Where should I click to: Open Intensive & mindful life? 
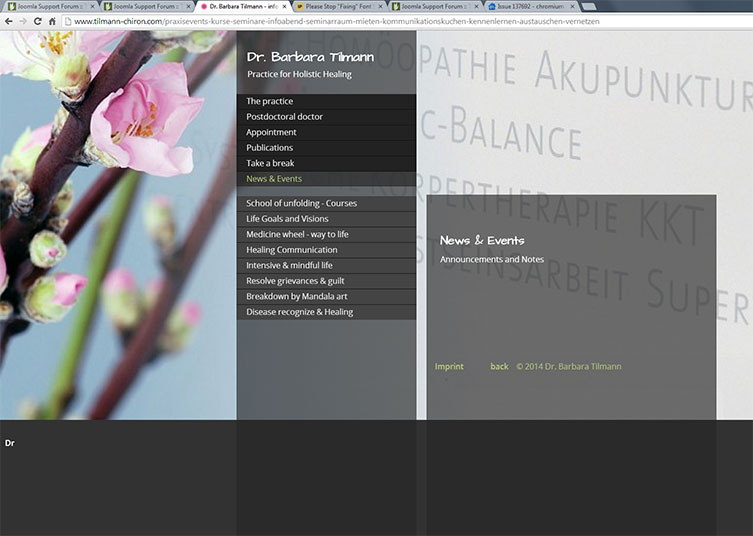(x=327, y=265)
